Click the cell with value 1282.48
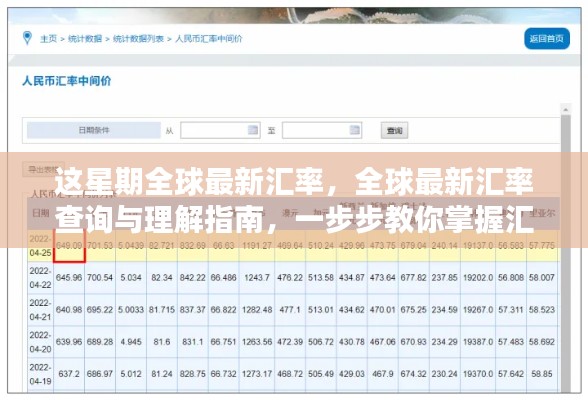588x400 pixels. tap(257, 310)
